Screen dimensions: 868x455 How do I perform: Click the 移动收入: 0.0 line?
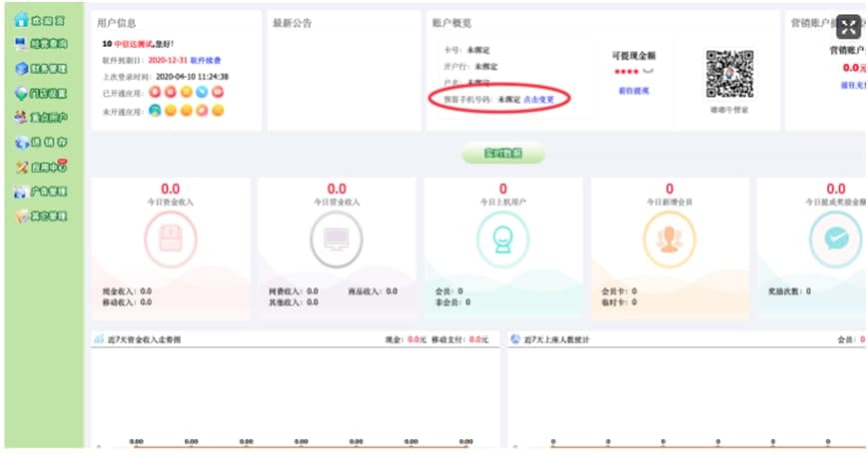click(x=127, y=302)
